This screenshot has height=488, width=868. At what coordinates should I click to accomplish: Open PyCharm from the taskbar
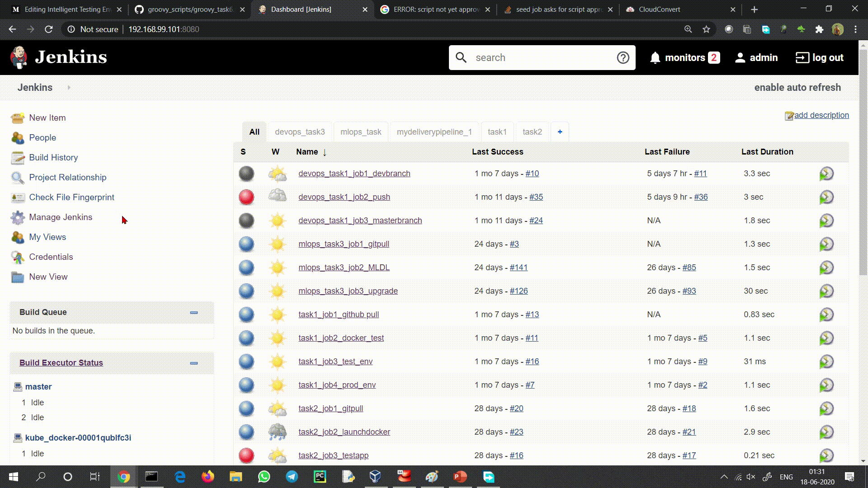pos(320,477)
